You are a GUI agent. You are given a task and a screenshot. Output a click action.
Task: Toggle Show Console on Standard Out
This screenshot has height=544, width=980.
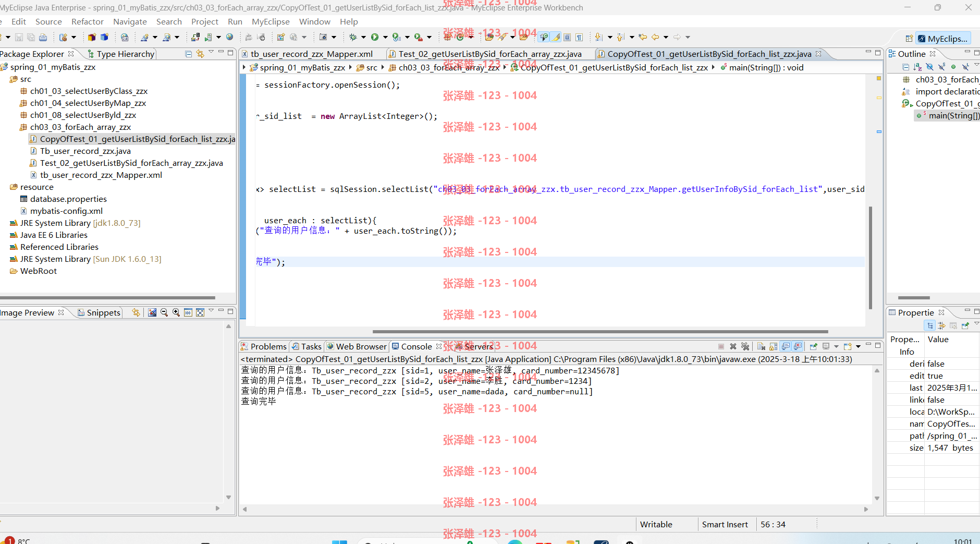[x=786, y=346]
